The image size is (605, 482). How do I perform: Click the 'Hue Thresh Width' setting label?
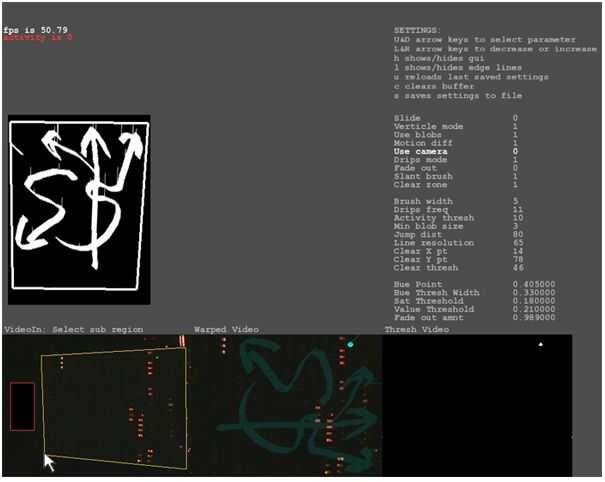coord(436,293)
